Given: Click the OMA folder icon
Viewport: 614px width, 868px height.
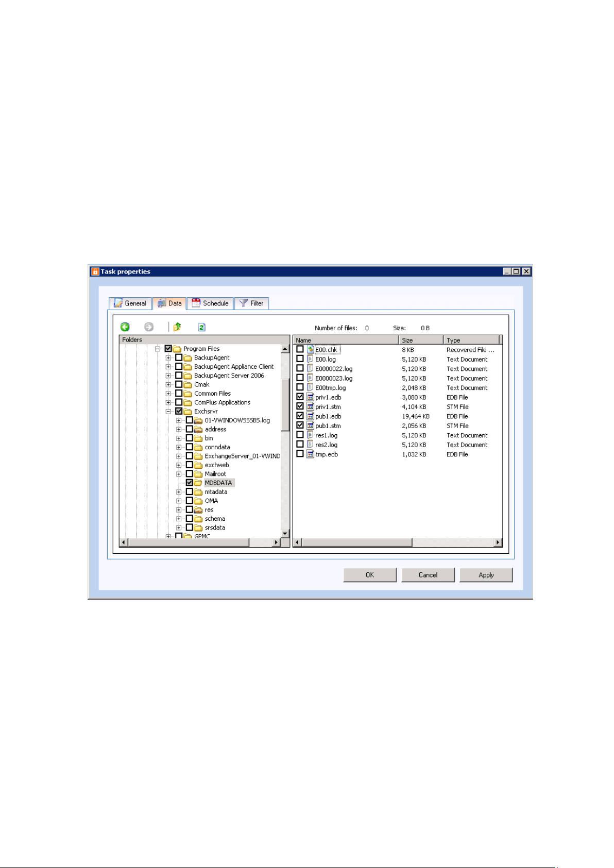Looking at the screenshot, I should tap(198, 501).
